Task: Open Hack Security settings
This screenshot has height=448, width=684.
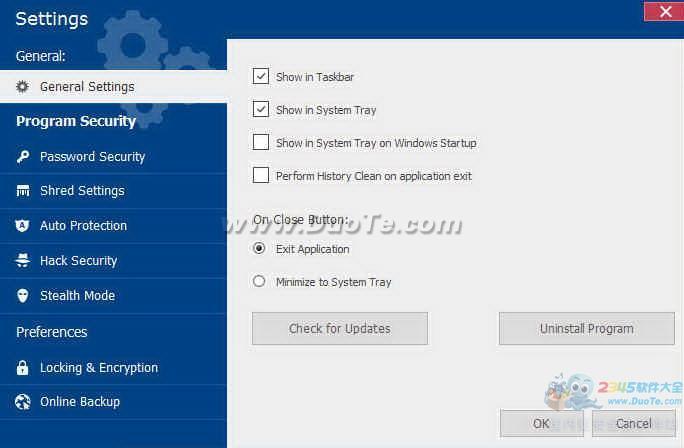Action: [113, 260]
